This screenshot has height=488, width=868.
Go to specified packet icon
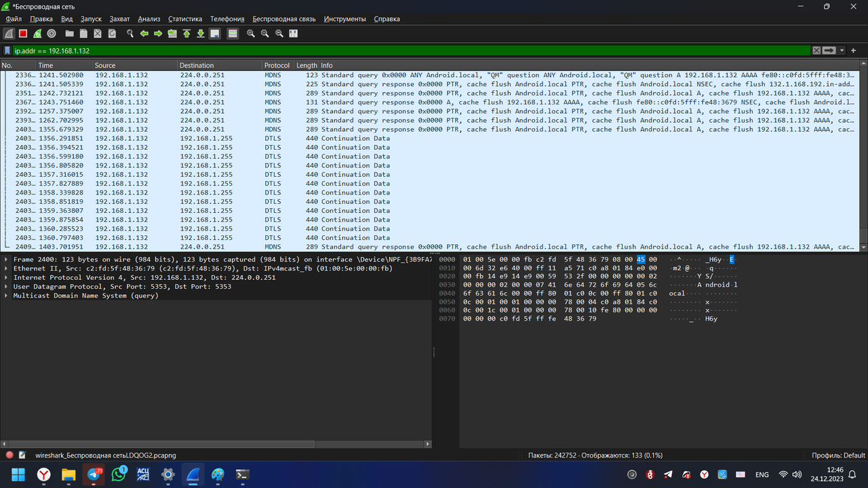[x=172, y=33]
